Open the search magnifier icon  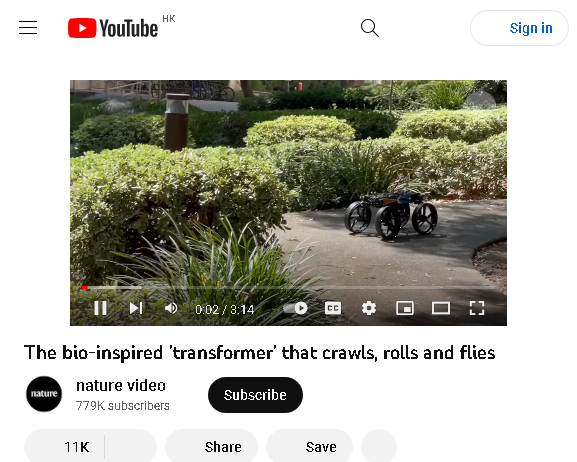tap(369, 28)
